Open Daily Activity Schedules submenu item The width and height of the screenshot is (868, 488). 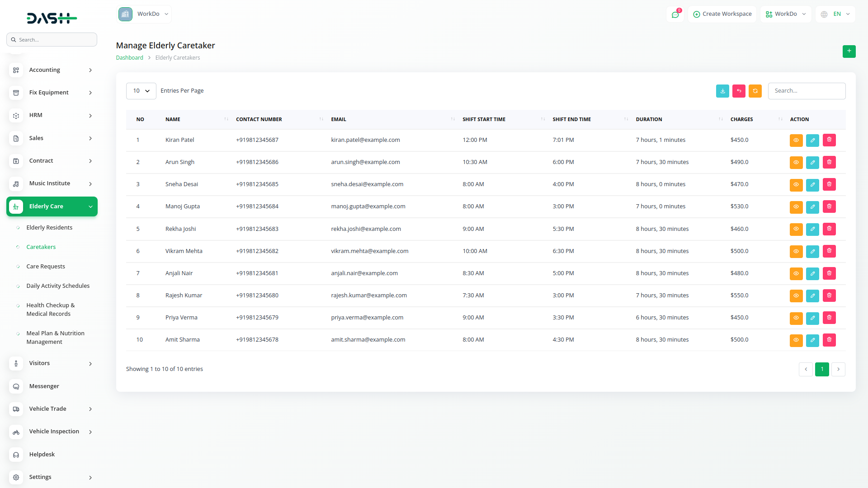58,286
